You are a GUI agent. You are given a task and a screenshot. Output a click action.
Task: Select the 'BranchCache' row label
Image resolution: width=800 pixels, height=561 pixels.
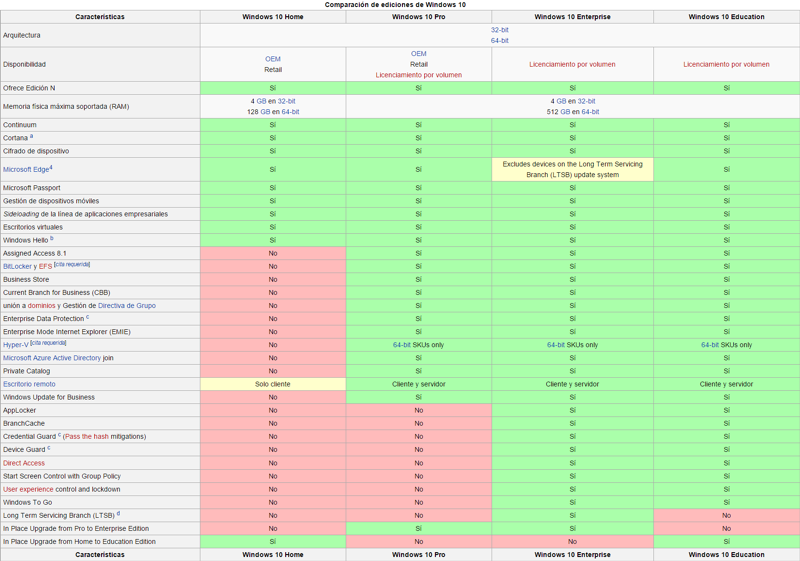pyautogui.click(x=24, y=424)
